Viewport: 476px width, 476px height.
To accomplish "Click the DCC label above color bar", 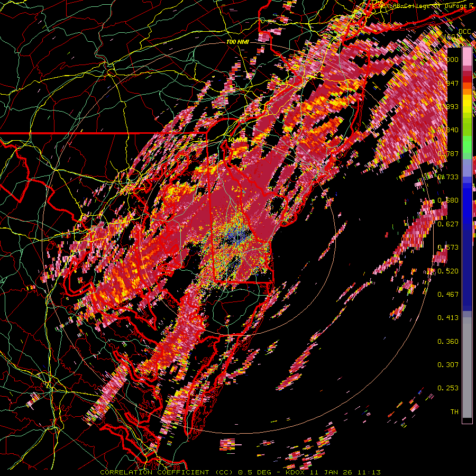I will point(465,32).
